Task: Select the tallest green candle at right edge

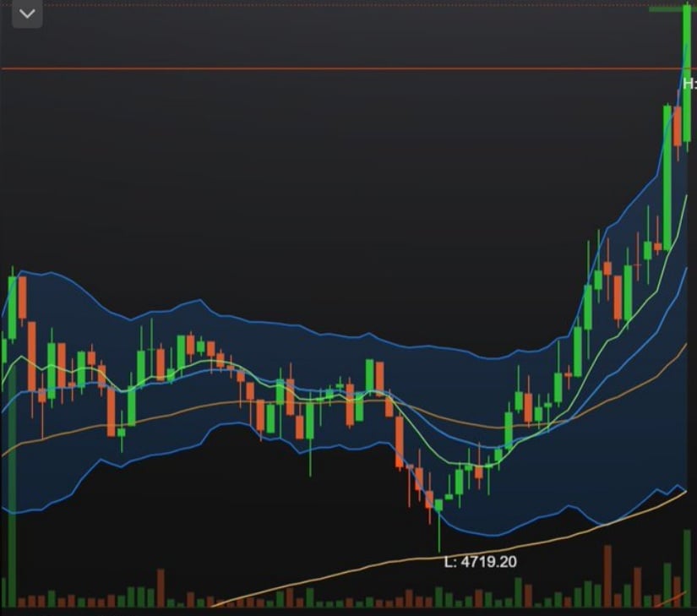Action: click(x=687, y=75)
